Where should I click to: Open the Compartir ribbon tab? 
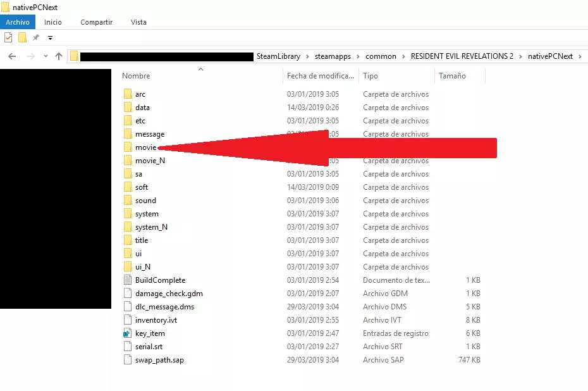tap(96, 22)
